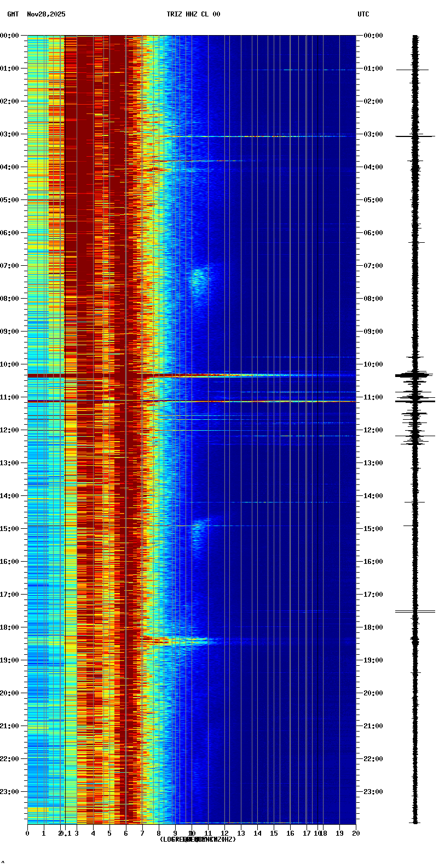Click the 23:00 label on left axis
Image resolution: width=439 pixels, height=868 pixels.
point(10,792)
